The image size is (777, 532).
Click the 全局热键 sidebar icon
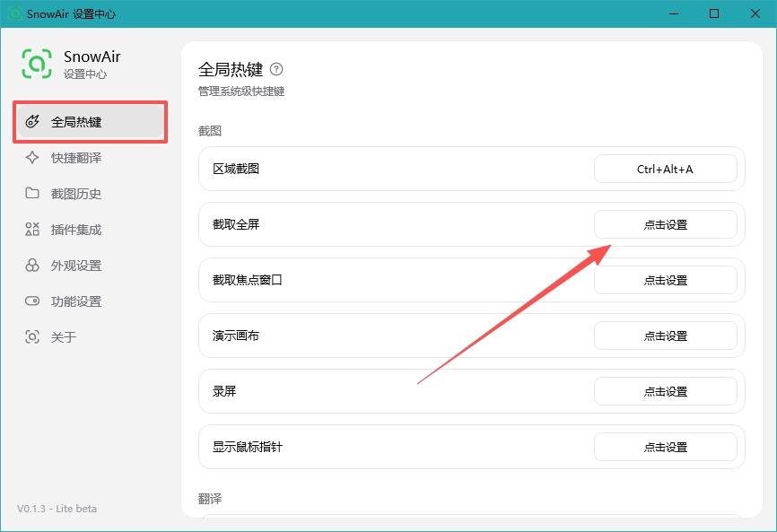pyautogui.click(x=32, y=121)
